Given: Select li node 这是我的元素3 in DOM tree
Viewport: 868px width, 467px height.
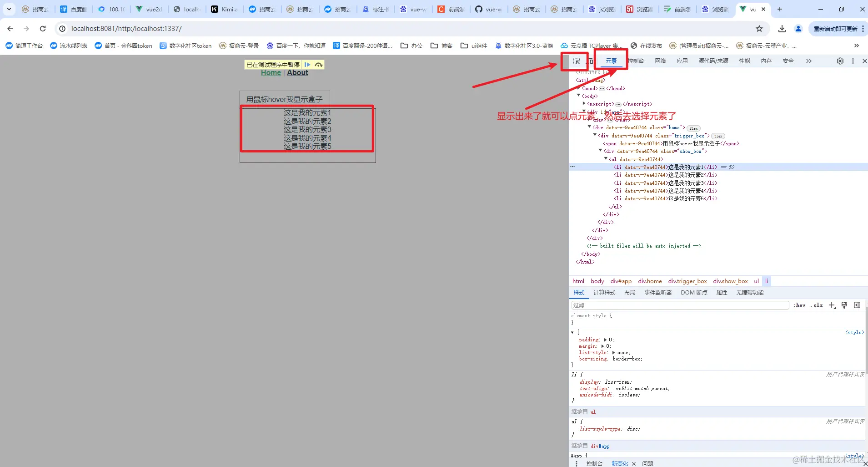Looking at the screenshot, I should coord(666,183).
